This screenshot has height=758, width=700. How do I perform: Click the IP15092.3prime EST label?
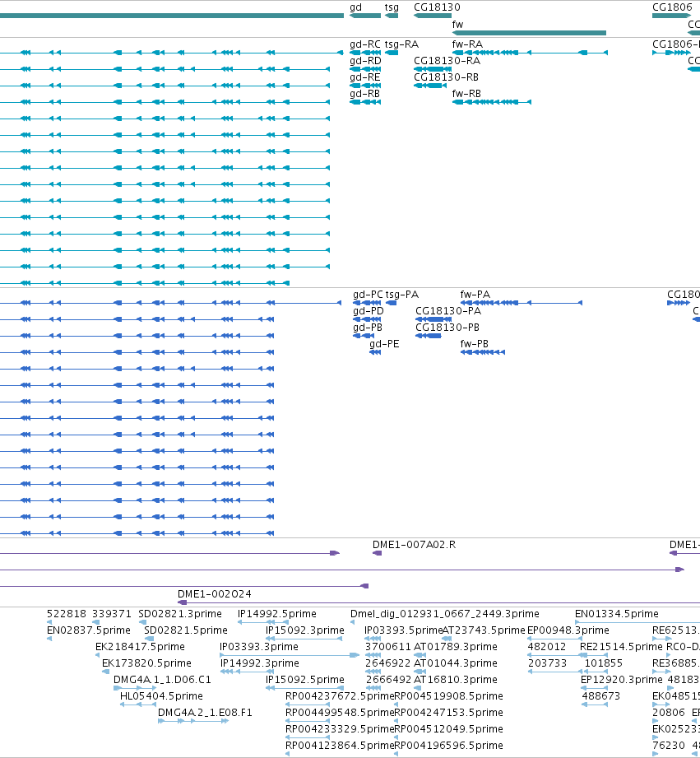tap(305, 630)
